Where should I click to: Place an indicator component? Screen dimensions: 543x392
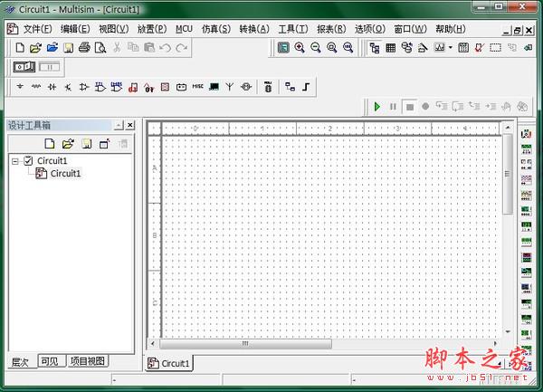coord(166,87)
